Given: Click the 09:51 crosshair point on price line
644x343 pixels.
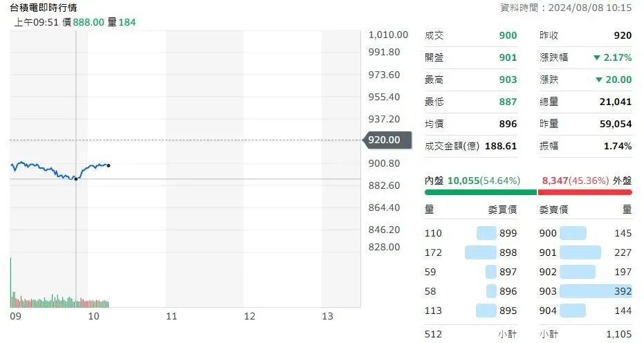Looking at the screenshot, I should [x=76, y=179].
